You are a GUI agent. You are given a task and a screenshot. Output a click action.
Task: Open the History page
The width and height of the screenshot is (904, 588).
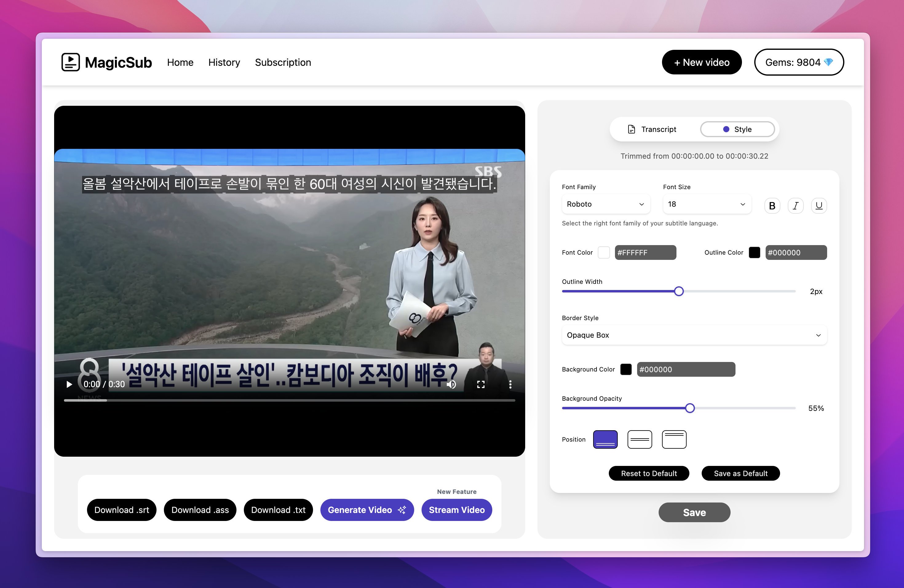pyautogui.click(x=224, y=62)
